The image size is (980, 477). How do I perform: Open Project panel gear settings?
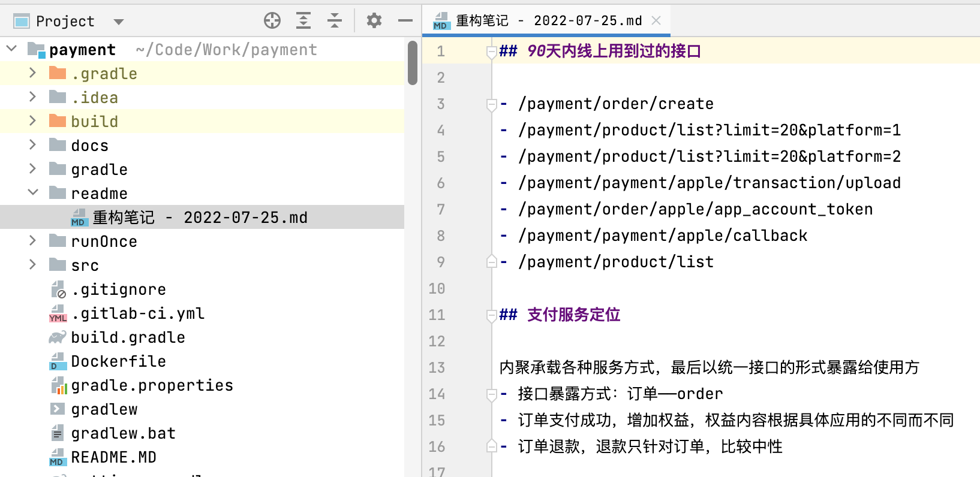pyautogui.click(x=374, y=21)
